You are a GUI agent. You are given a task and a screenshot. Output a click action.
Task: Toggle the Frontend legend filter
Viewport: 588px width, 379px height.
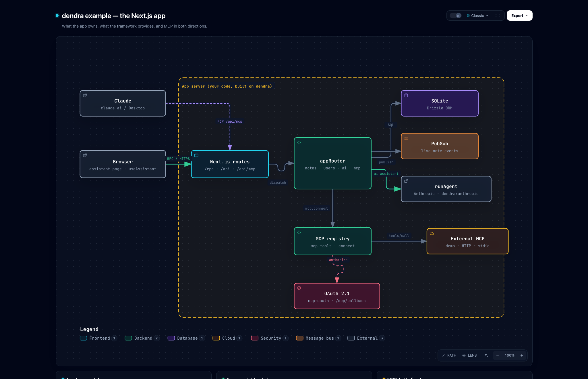click(98, 338)
